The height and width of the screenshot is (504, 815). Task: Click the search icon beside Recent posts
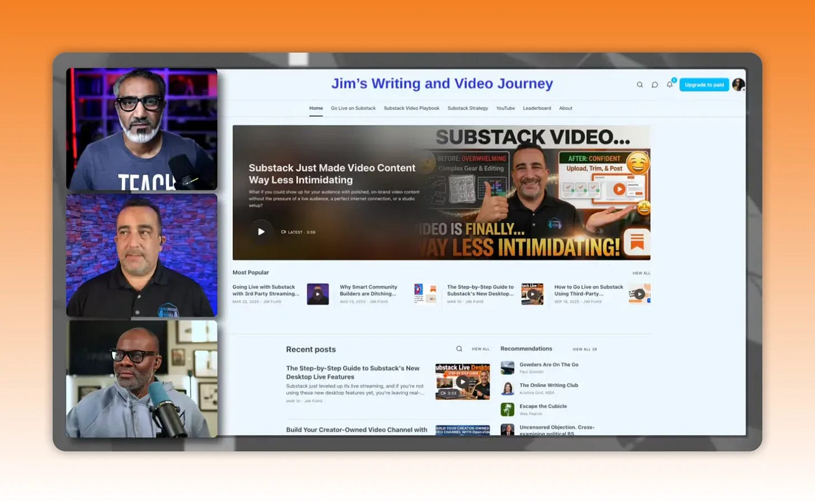pos(458,348)
